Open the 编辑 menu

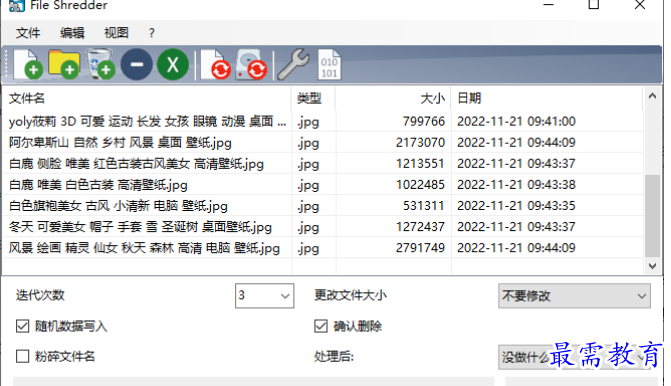tap(72, 33)
